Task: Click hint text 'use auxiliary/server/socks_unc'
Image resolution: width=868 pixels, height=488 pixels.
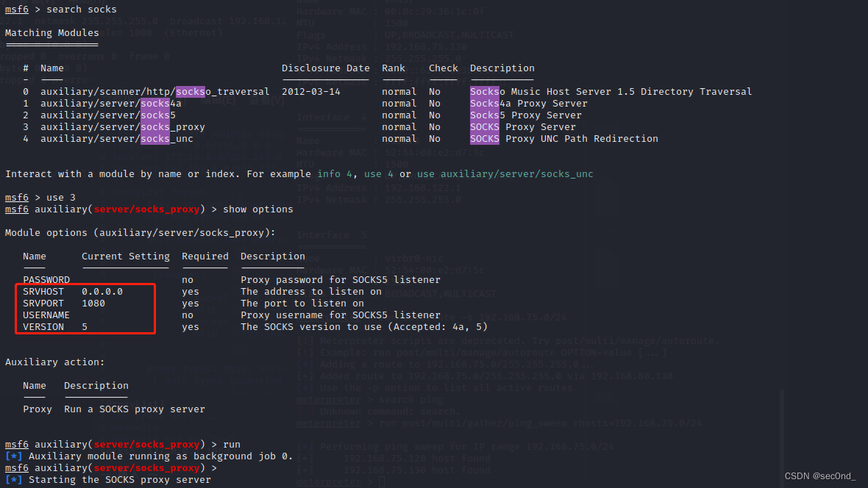Action: click(505, 173)
